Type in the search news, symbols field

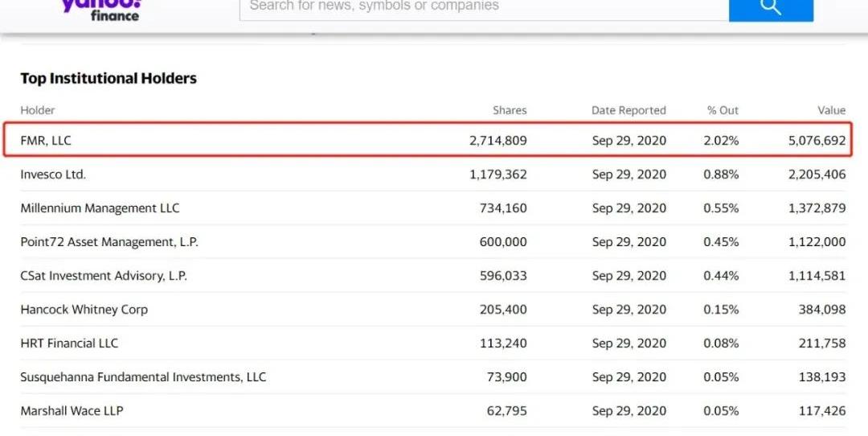[482, 7]
